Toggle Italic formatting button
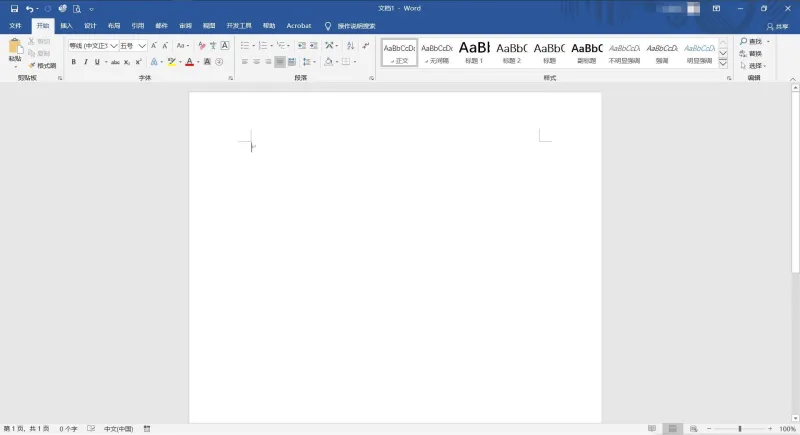This screenshot has width=800, height=435. tap(85, 62)
